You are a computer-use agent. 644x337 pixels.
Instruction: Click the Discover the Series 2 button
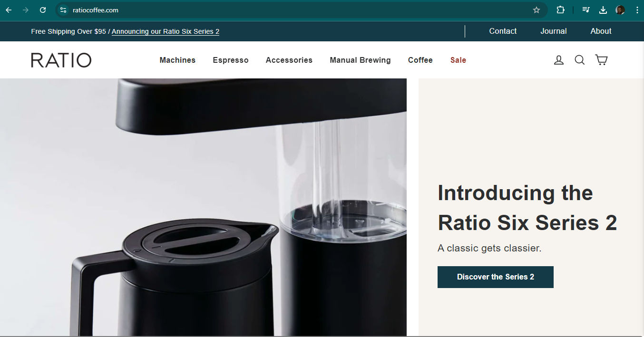tap(495, 277)
